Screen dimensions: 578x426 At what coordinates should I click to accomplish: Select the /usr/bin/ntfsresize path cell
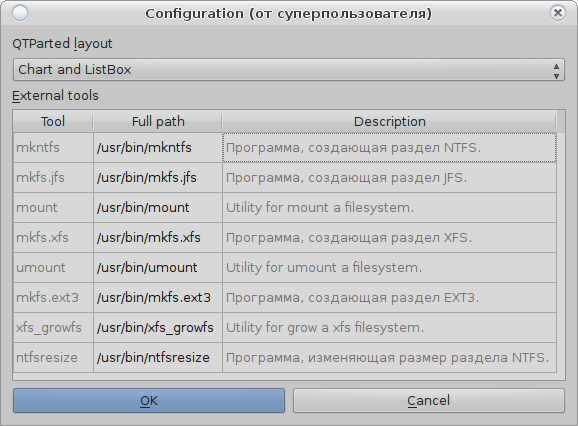point(158,357)
